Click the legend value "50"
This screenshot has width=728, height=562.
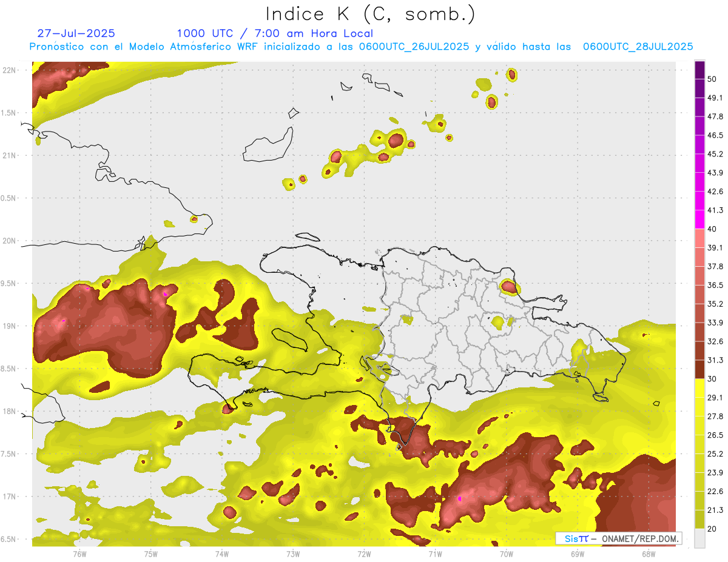tap(713, 79)
